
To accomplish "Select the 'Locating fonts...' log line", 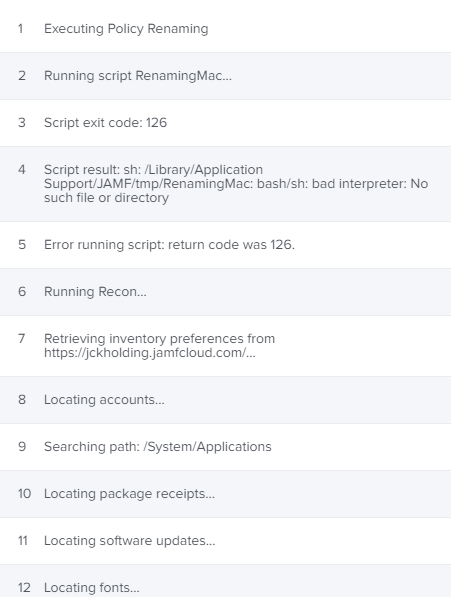I will click(92, 587).
